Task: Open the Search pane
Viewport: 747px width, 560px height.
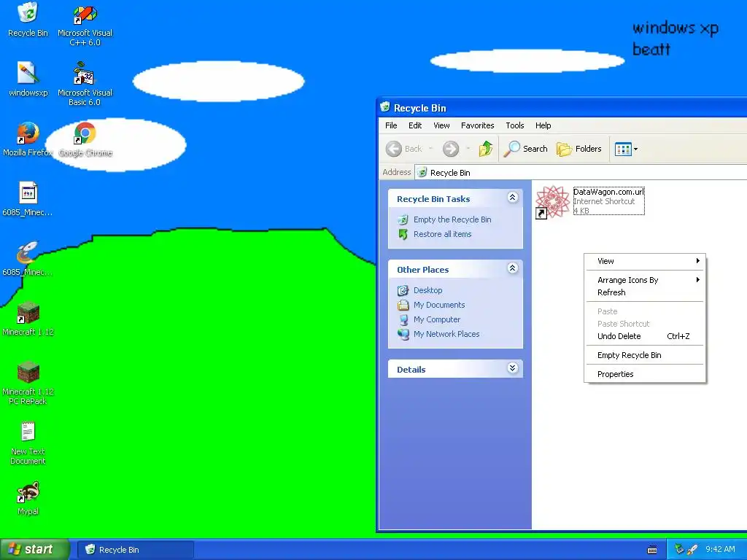Action: point(526,149)
